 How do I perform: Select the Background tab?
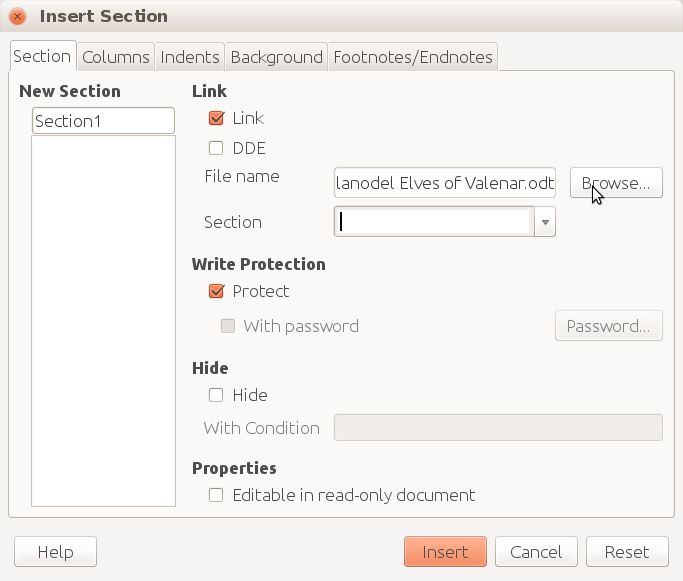coord(276,57)
